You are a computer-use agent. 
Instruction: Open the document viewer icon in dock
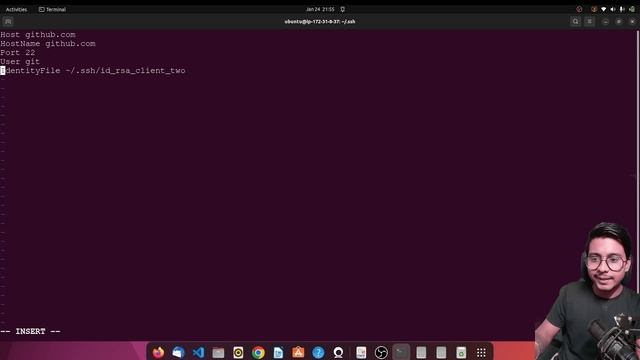361,352
